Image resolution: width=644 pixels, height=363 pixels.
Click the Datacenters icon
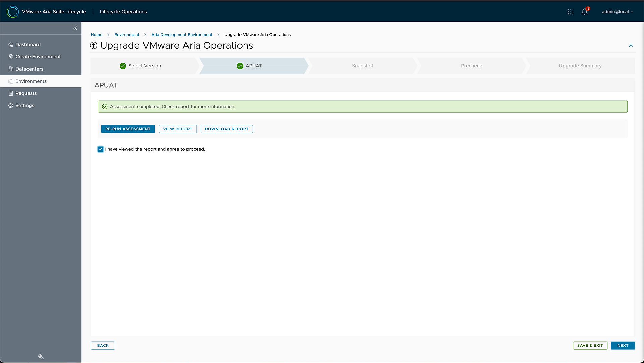click(11, 69)
